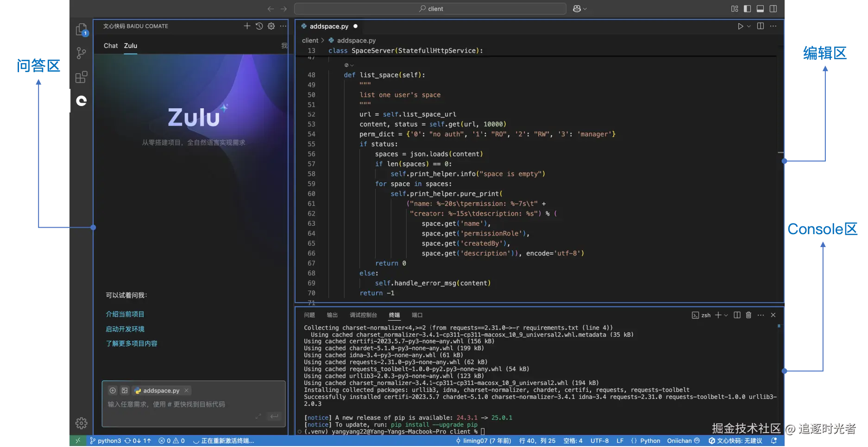Open the new terminal profile dropdown
The image size is (868, 447).
coord(726,315)
